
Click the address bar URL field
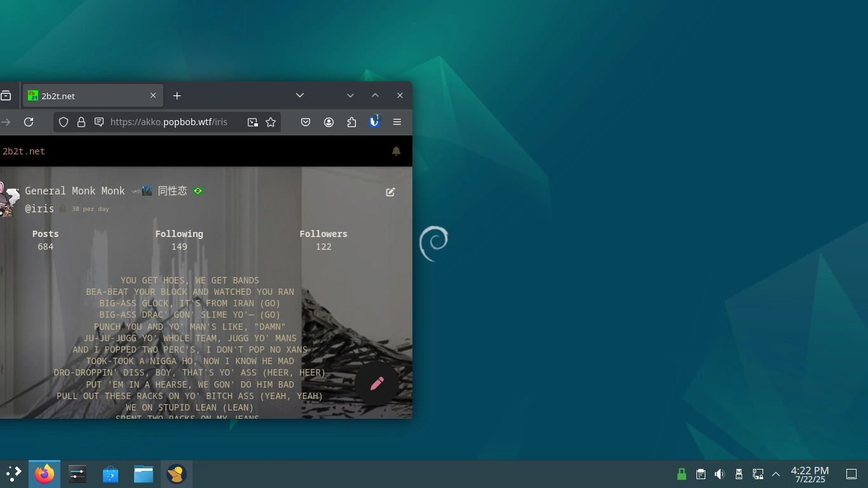coord(168,122)
